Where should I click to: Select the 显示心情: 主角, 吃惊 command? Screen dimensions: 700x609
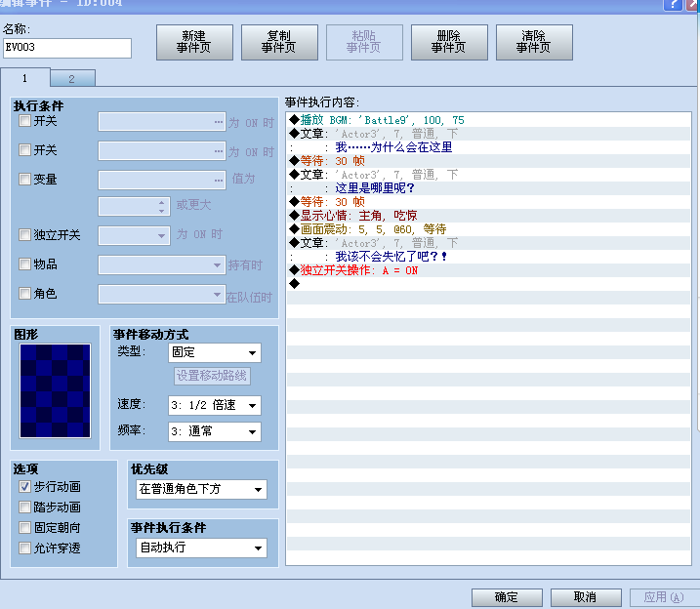(x=488, y=216)
